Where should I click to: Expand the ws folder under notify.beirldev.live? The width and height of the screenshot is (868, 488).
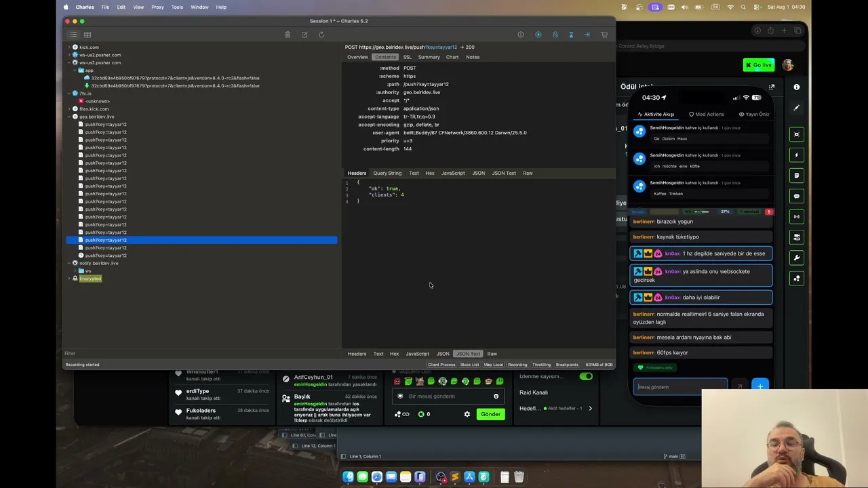(x=75, y=271)
